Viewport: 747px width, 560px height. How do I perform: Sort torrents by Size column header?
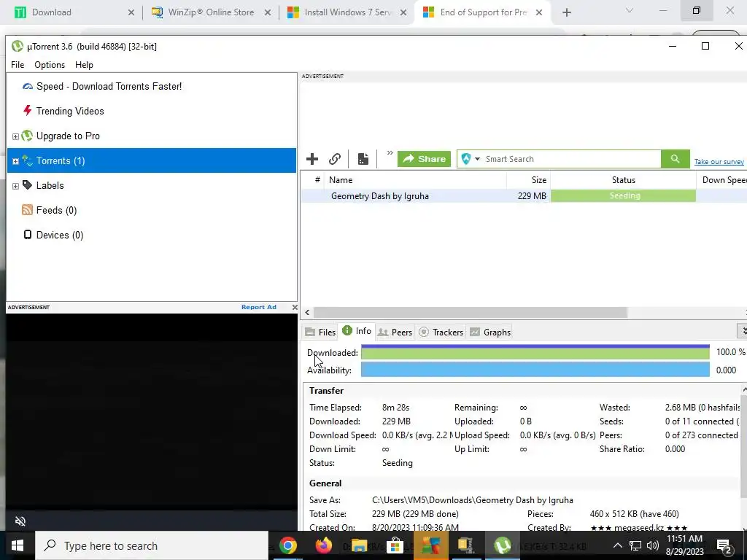click(x=528, y=180)
